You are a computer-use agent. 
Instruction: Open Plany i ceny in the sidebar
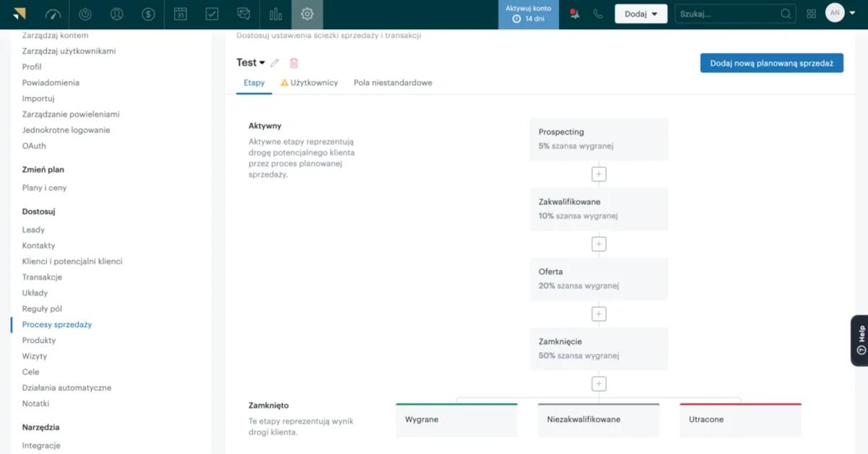click(44, 188)
